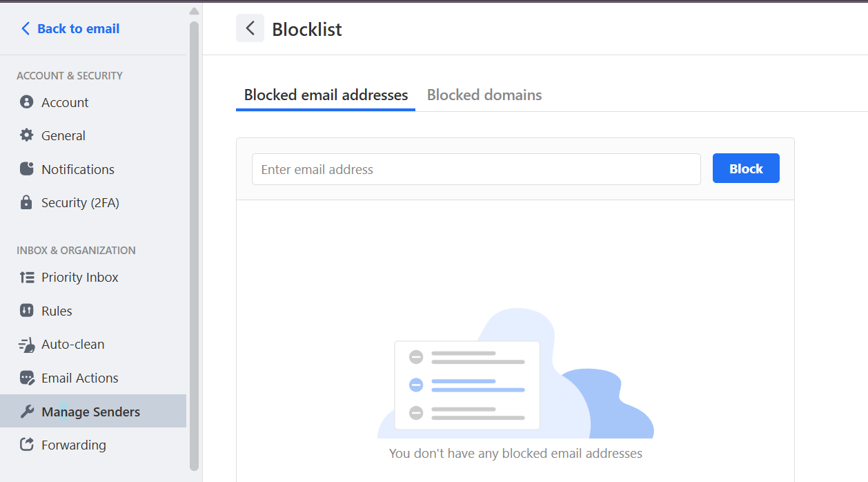Click the sidebar vertical scrollbar thumb
The image size is (868, 482).
(x=194, y=242)
